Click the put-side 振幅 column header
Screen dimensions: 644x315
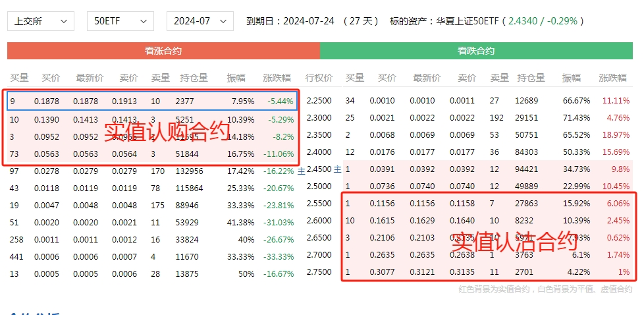click(572, 77)
